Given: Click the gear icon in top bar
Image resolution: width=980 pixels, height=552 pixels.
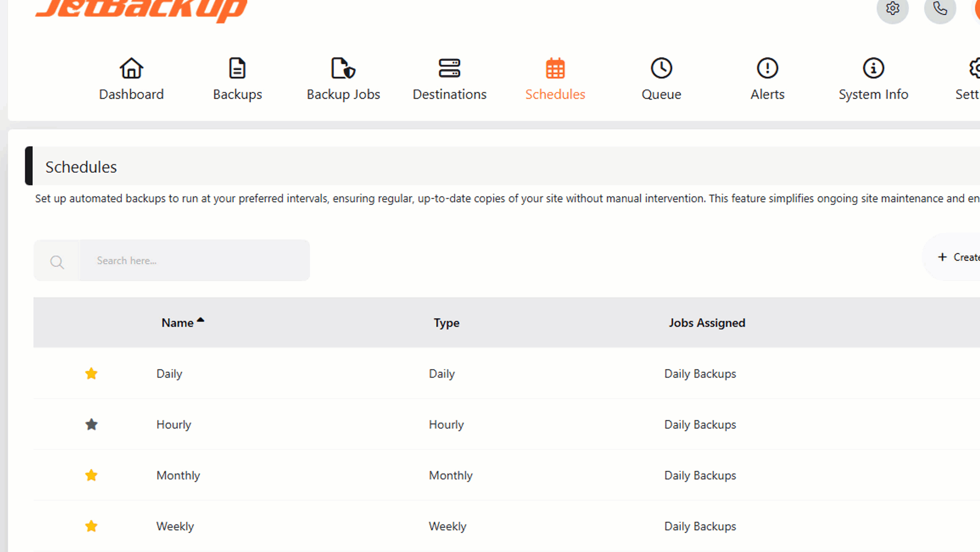Looking at the screenshot, I should [893, 9].
